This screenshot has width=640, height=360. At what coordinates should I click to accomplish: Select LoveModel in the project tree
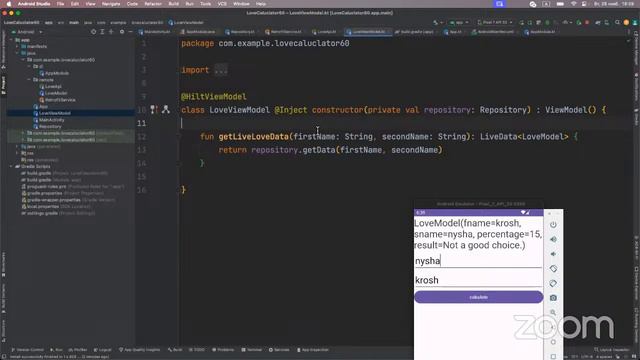click(x=53, y=93)
